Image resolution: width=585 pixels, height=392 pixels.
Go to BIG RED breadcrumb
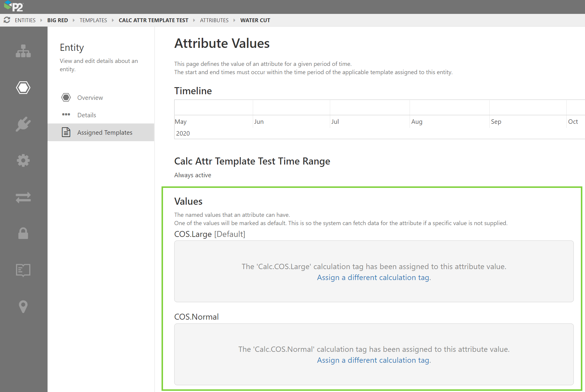58,20
